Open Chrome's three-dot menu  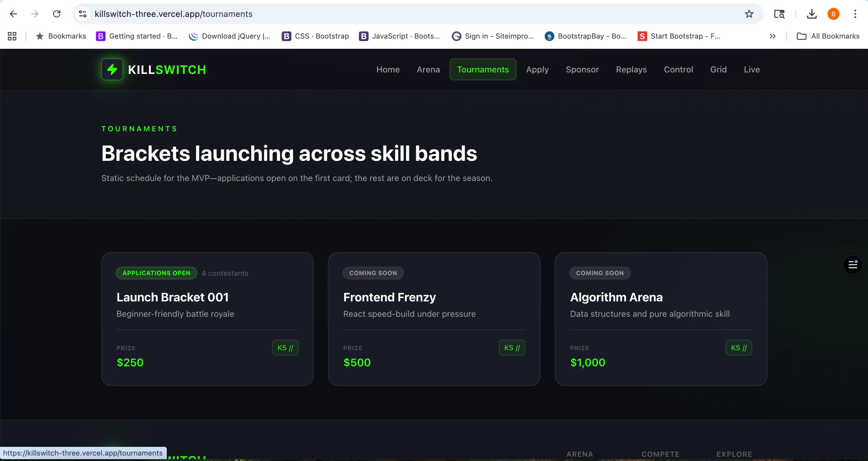point(855,14)
